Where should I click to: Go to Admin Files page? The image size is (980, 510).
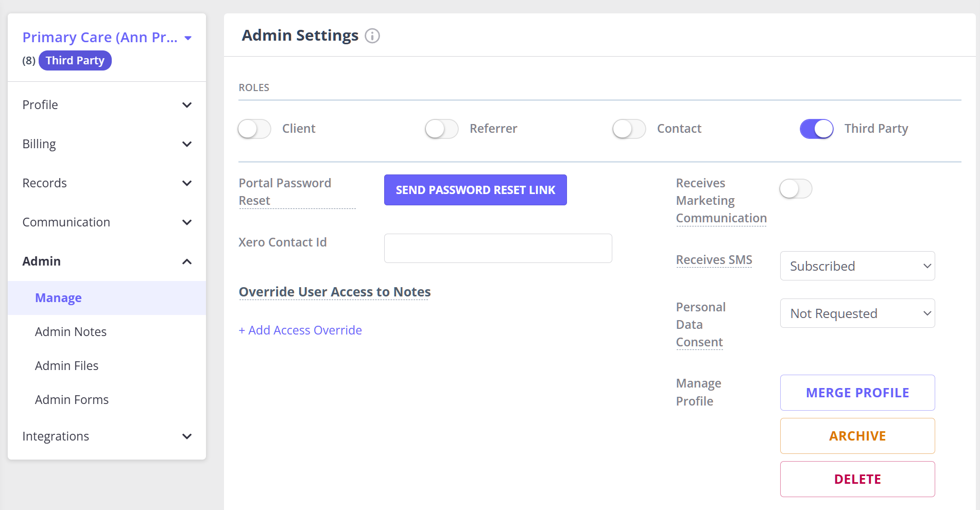coord(66,366)
